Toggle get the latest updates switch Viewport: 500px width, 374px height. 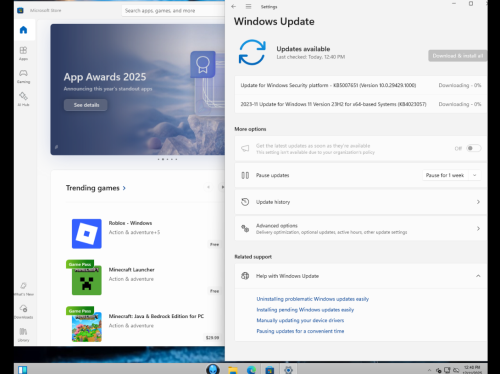point(473,148)
